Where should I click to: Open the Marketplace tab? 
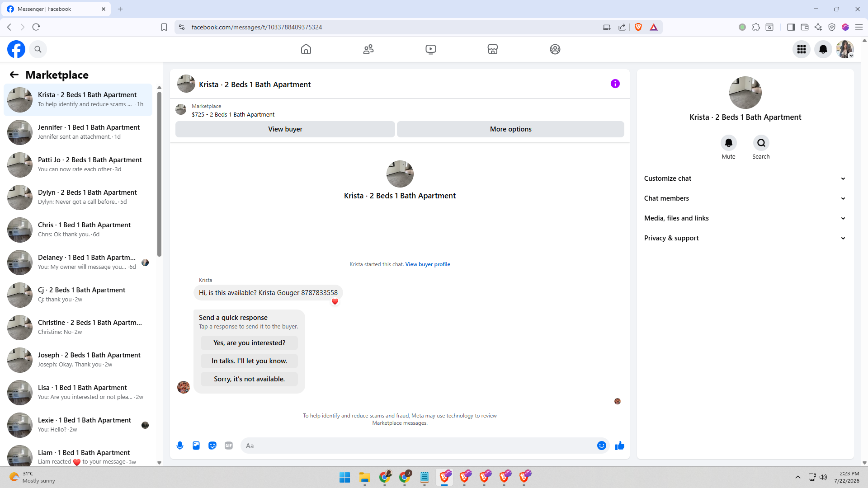click(493, 49)
